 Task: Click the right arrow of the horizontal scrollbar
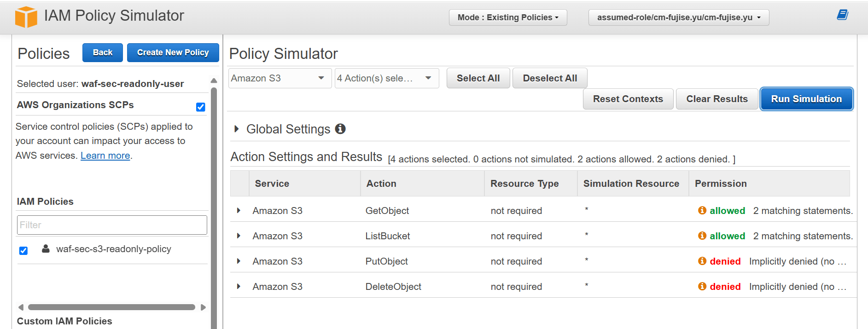tap(203, 307)
